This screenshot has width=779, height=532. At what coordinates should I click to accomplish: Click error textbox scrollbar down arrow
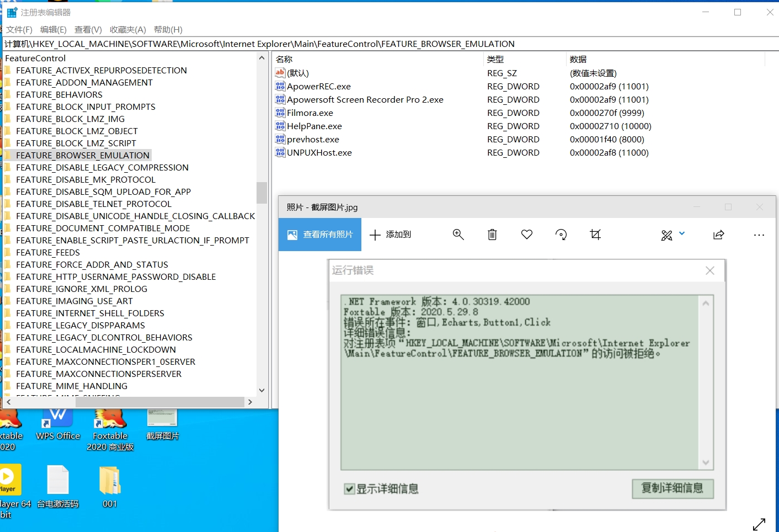pos(706,462)
